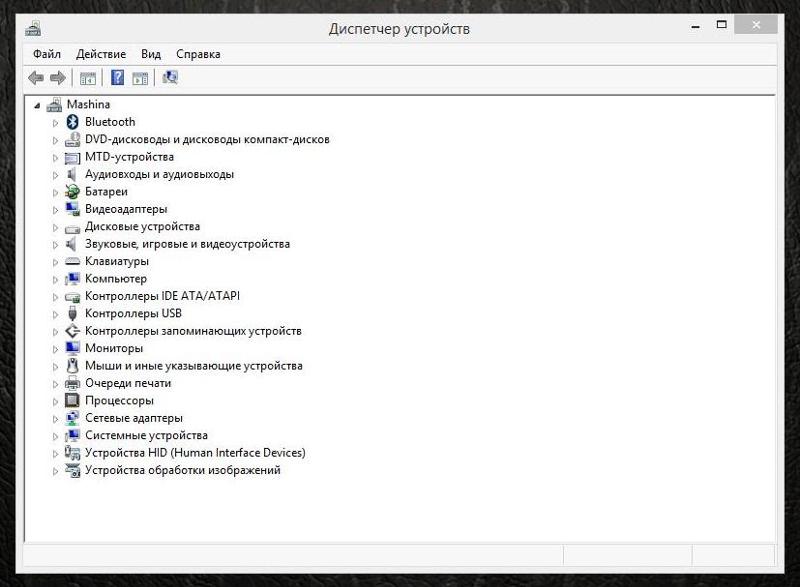Click the Device Manager title bar icon
Viewport: 800px width, 587px height.
click(33, 28)
